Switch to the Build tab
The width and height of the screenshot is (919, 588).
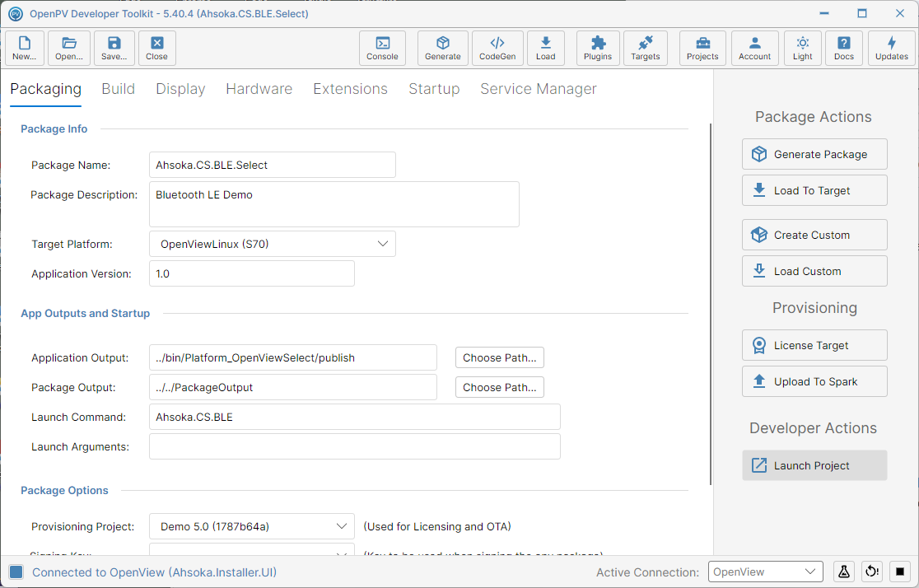119,88
